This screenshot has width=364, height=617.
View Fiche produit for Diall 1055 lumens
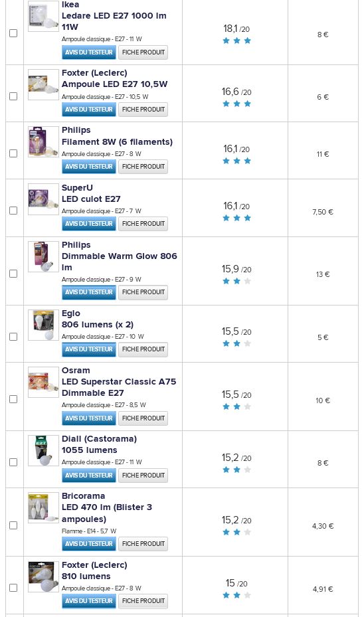[143, 476]
